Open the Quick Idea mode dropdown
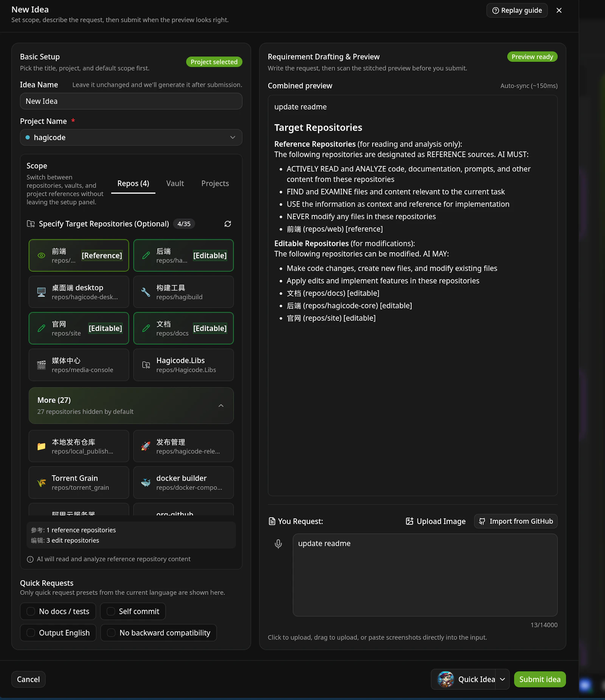This screenshot has width=605, height=700. tap(502, 679)
